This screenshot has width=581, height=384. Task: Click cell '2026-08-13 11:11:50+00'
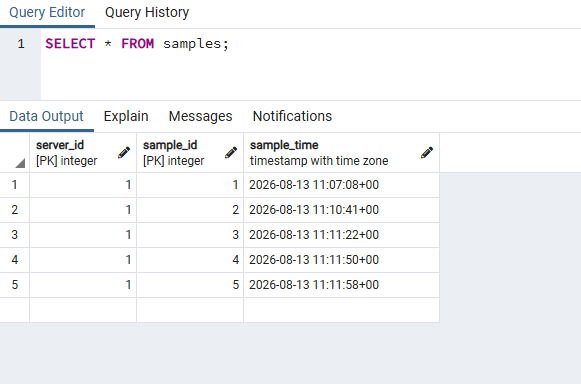[x=342, y=259]
